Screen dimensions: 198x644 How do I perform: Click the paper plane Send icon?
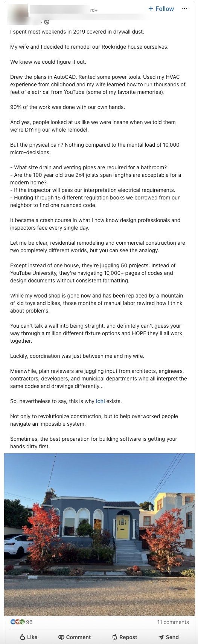[161, 637]
